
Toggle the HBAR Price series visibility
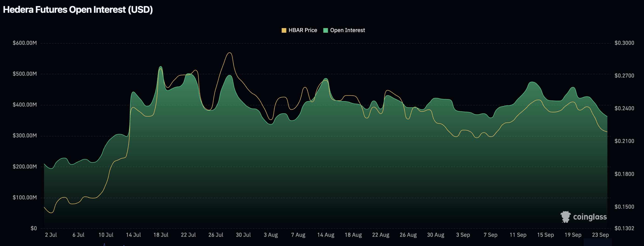[x=302, y=30]
